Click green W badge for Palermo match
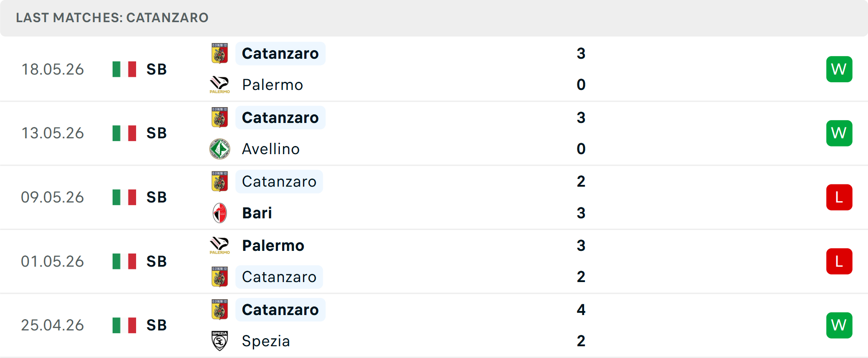Image resolution: width=868 pixels, height=358 pixels. [x=839, y=69]
